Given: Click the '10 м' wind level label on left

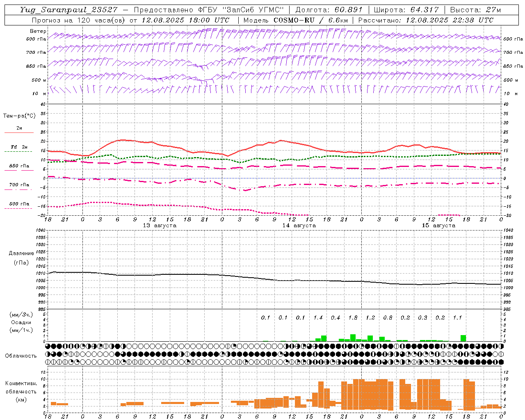Looking at the screenshot, I should (39, 94).
